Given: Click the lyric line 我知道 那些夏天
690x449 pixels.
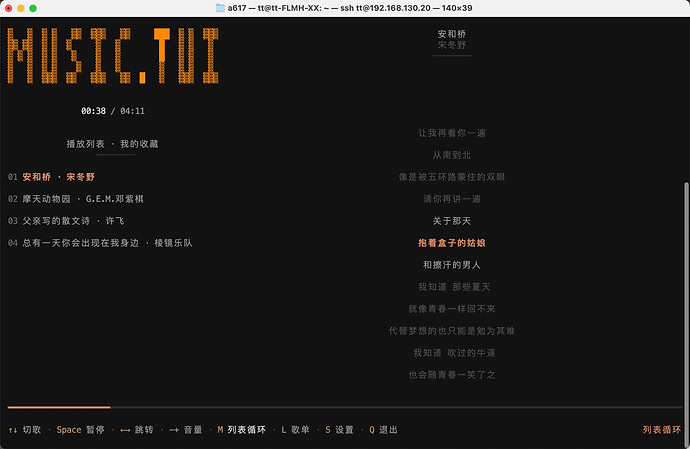Looking at the screenshot, I should [x=454, y=287].
